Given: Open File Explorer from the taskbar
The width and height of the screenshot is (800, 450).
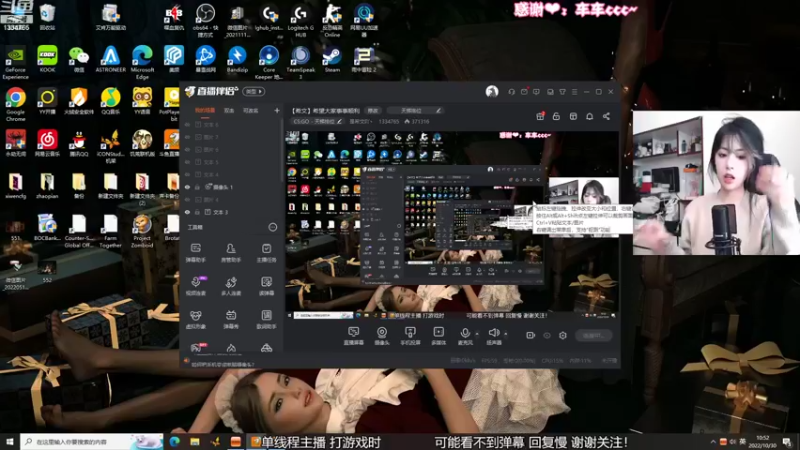Looking at the screenshot, I should pyautogui.click(x=195, y=441).
